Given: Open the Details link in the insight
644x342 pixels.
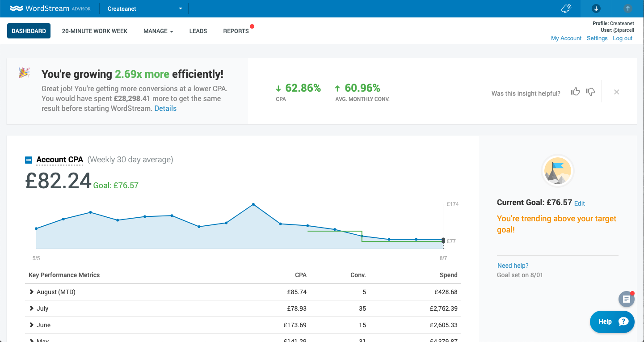Looking at the screenshot, I should (165, 108).
